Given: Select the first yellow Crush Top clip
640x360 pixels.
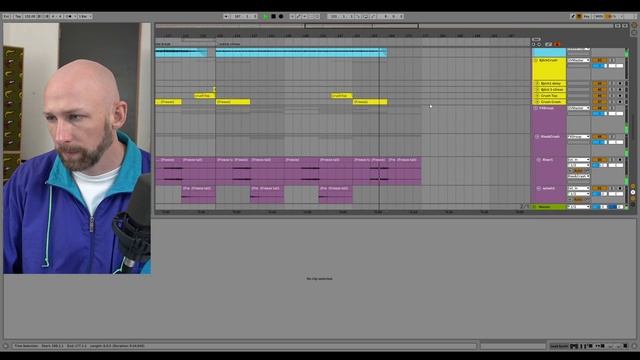Looking at the screenshot, I should (x=204, y=96).
